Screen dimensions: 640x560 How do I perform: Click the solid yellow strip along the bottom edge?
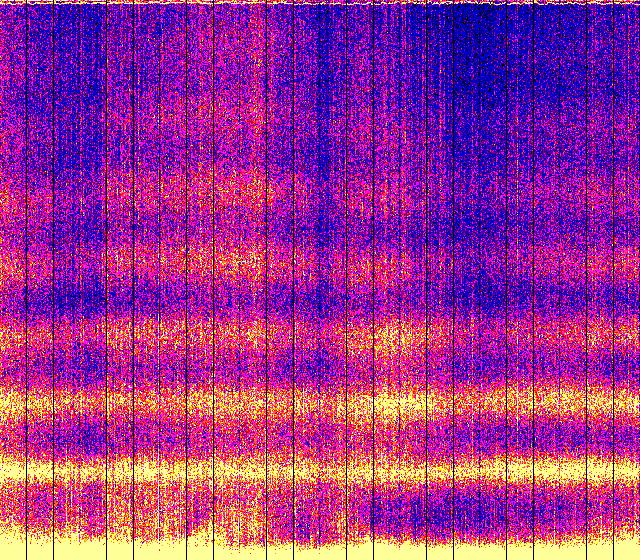[320, 551]
